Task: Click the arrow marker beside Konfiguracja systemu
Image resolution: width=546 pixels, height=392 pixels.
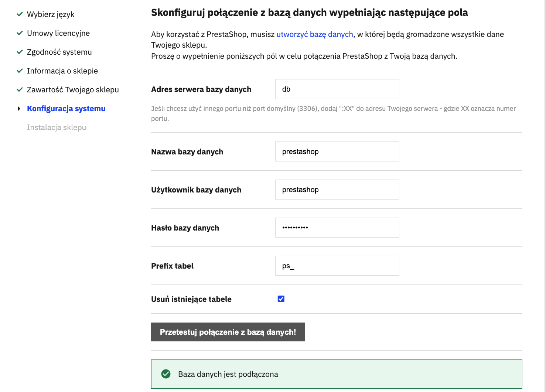Action: 19,109
